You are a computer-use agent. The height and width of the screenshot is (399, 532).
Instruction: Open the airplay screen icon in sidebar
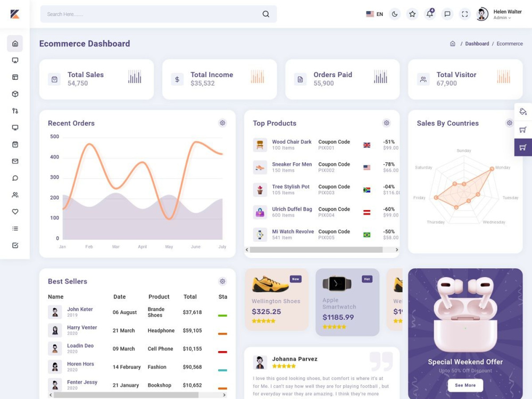pos(15,61)
